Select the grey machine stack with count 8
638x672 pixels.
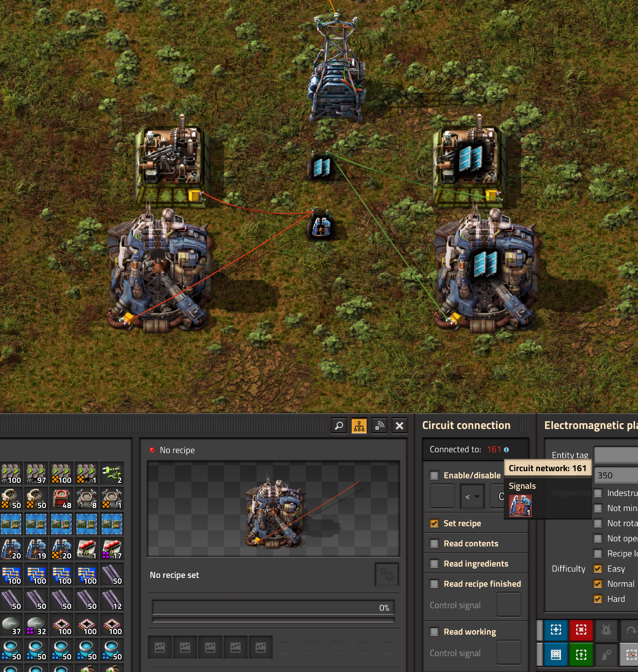[87, 499]
